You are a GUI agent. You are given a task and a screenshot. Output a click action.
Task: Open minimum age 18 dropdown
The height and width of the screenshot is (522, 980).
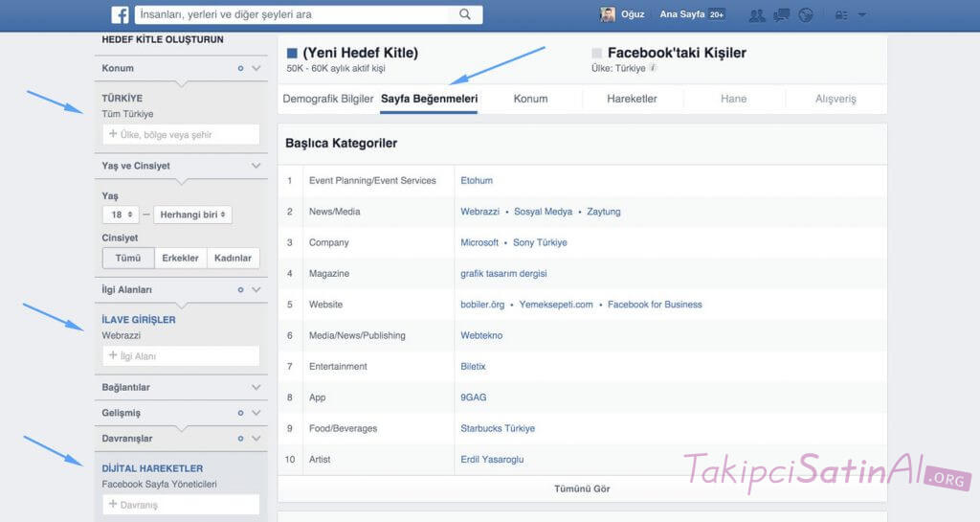click(x=121, y=215)
